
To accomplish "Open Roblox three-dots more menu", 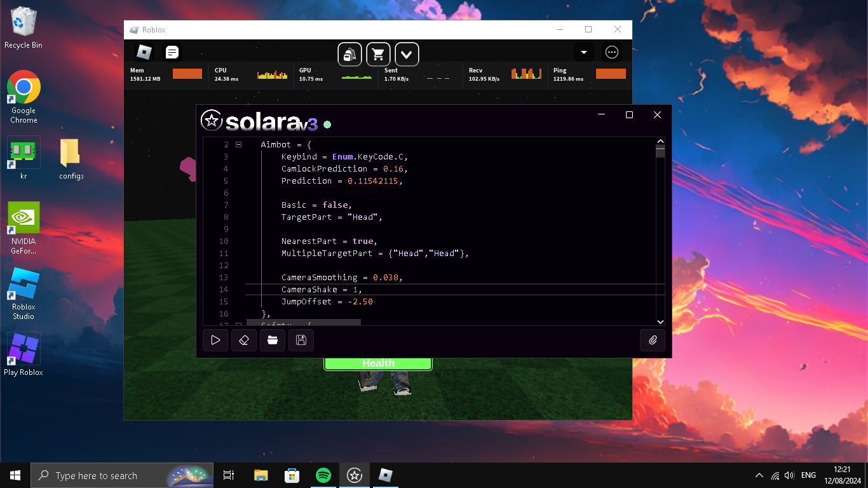I will [x=612, y=53].
